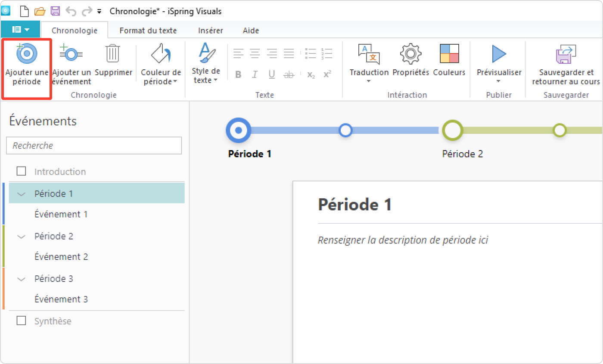Click the new document icon in title bar
Image resolution: width=603 pixels, height=364 pixels.
(x=25, y=11)
